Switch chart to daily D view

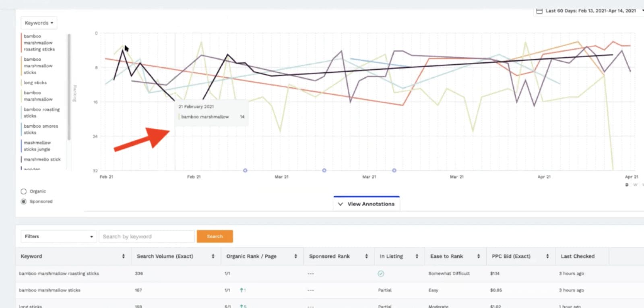[x=627, y=185]
